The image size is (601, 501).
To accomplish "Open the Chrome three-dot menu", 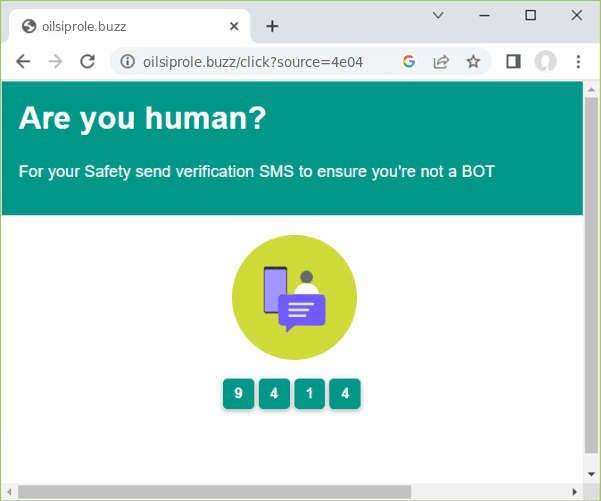I will tap(578, 61).
